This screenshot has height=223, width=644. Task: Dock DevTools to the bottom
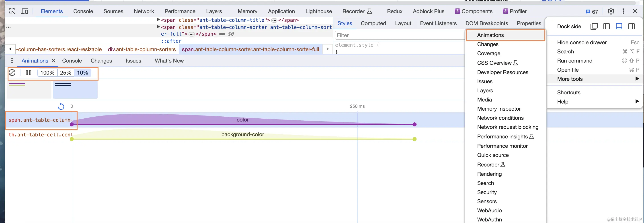click(x=619, y=26)
